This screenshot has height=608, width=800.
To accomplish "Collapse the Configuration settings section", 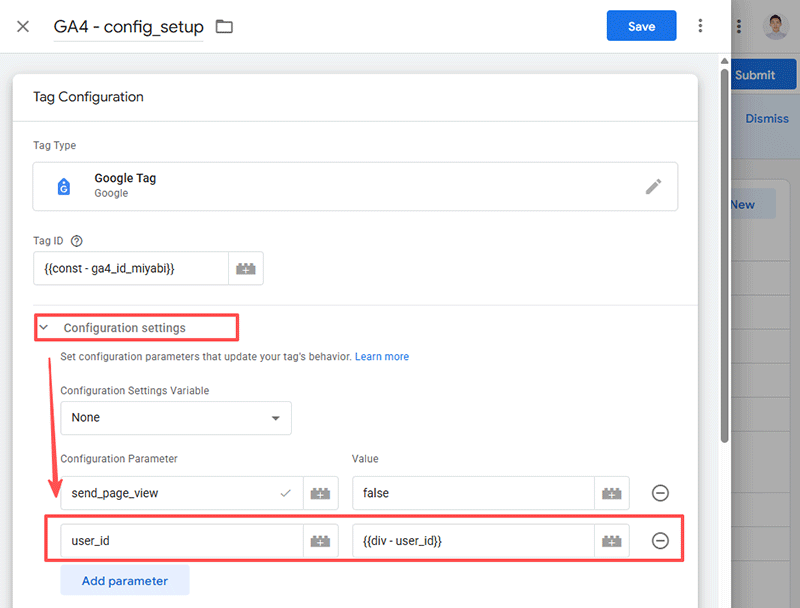I will [x=44, y=327].
